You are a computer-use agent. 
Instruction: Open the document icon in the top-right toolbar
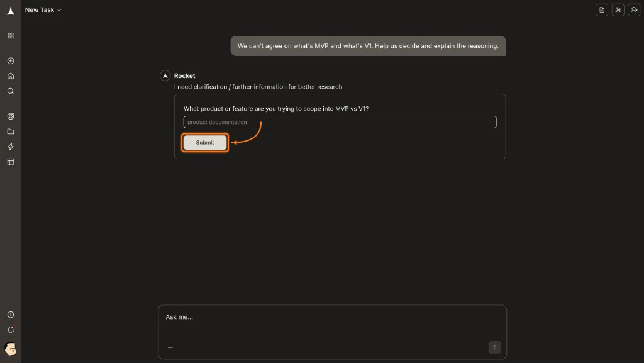[x=602, y=10]
